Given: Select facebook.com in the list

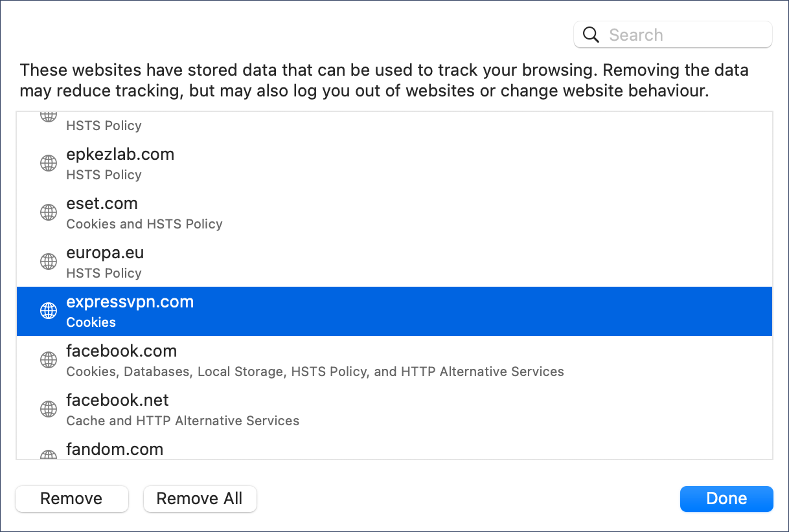Looking at the screenshot, I should pos(394,360).
